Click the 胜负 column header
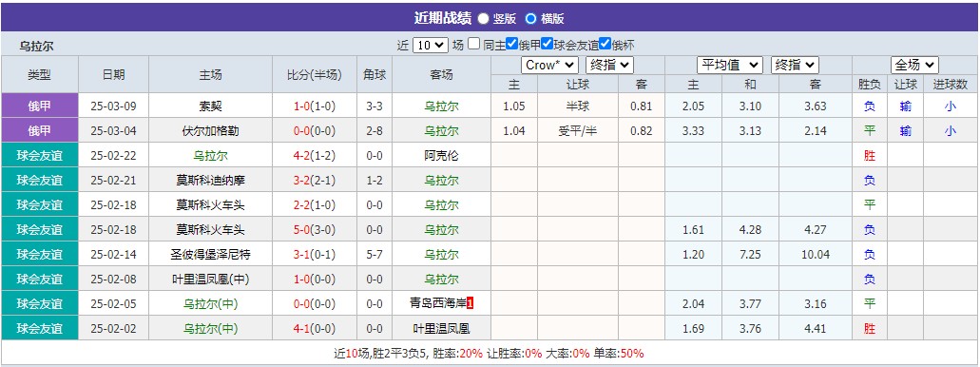The height and width of the screenshot is (367, 980). 870,85
